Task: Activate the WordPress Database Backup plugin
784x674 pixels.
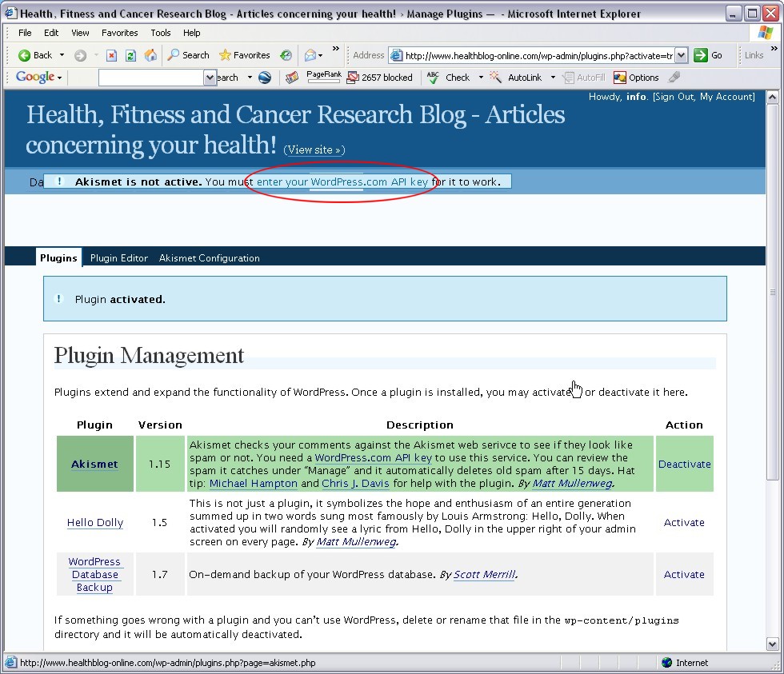Action: (684, 575)
